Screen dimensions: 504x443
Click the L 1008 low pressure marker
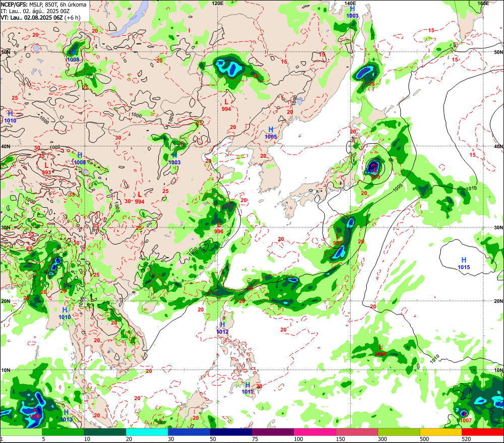click(381, 350)
